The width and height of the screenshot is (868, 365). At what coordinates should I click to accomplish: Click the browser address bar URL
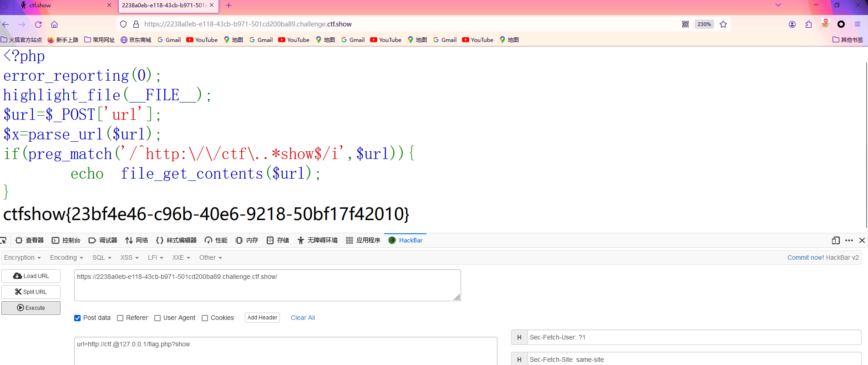click(x=248, y=24)
